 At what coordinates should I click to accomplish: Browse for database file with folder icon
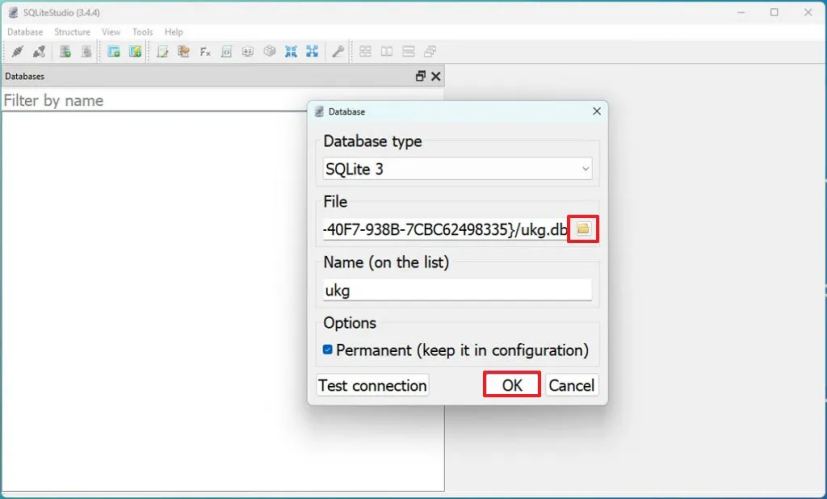pos(583,229)
